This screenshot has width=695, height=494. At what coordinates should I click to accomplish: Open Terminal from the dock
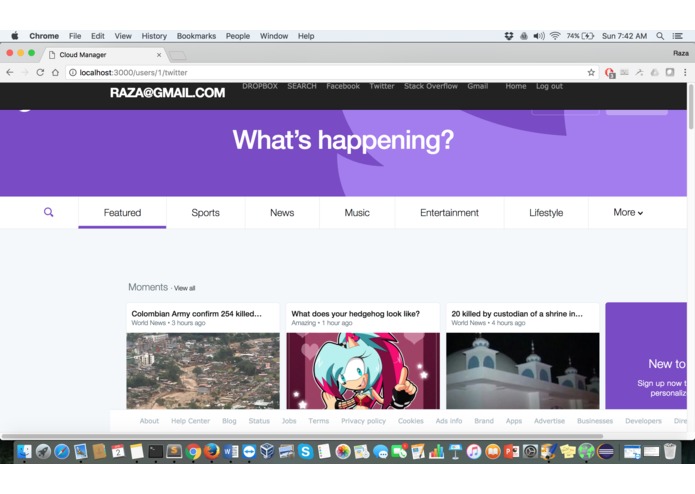[x=156, y=451]
